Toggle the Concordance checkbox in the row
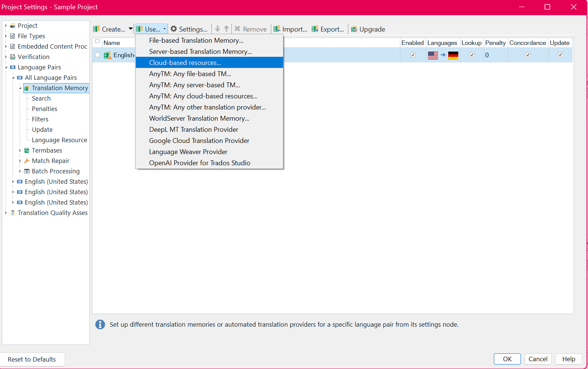Image resolution: width=588 pixels, height=369 pixels. tap(528, 55)
